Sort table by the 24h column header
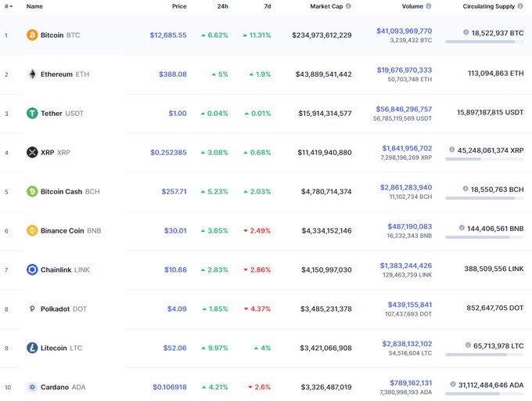The image size is (532, 401). (222, 6)
